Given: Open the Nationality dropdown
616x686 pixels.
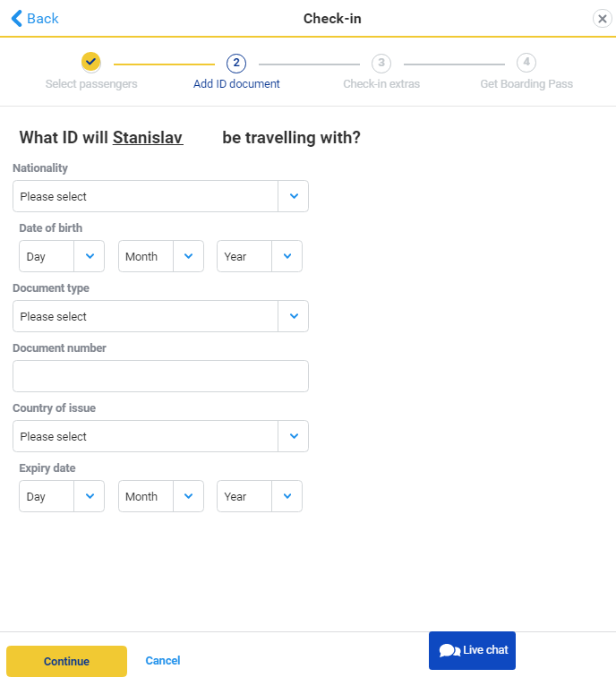Looking at the screenshot, I should 160,196.
